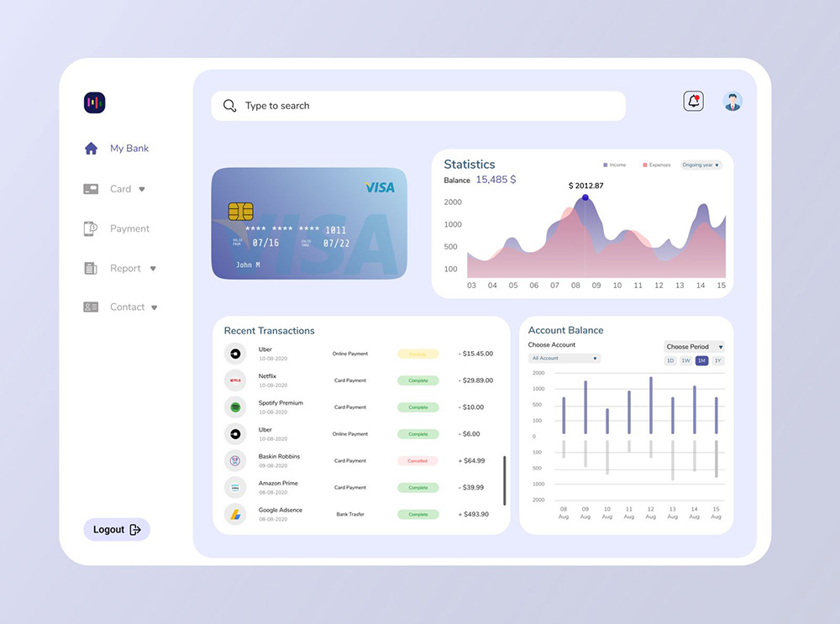Open the Choose Period dropdown
The height and width of the screenshot is (624, 840).
tap(695, 347)
